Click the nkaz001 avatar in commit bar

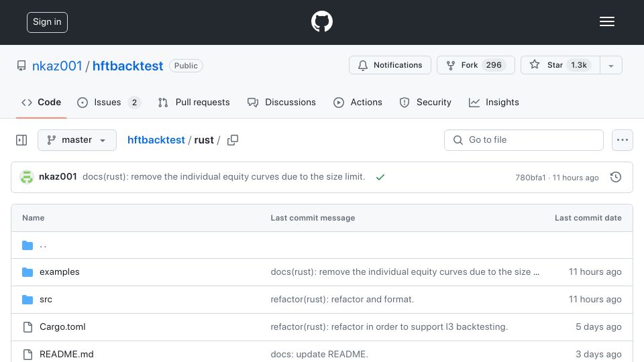(x=27, y=177)
